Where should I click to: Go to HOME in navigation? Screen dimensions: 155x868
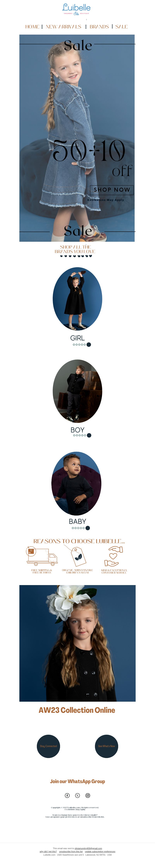pyautogui.click(x=32, y=27)
